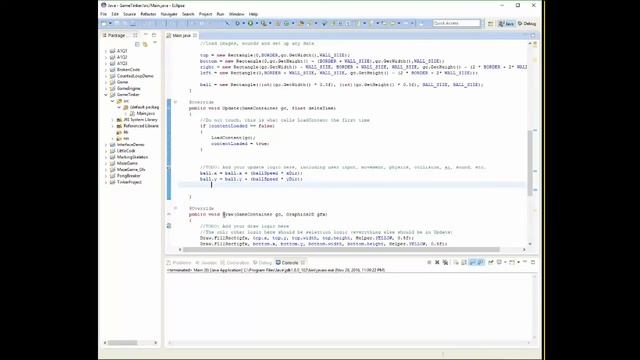This screenshot has width=640, height=360.
Task: Switch to the Javadoc tab
Action: [x=206, y=262]
